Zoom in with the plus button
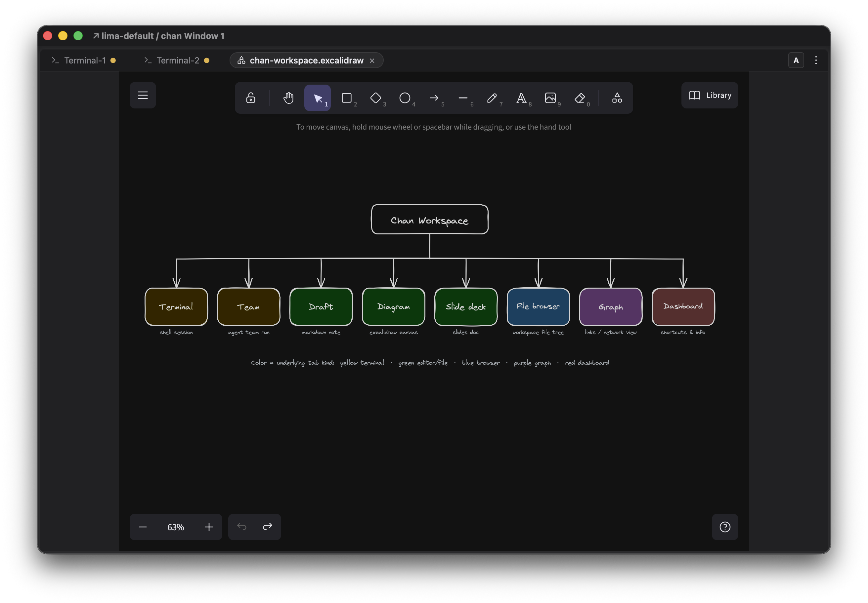The width and height of the screenshot is (868, 603). click(209, 527)
